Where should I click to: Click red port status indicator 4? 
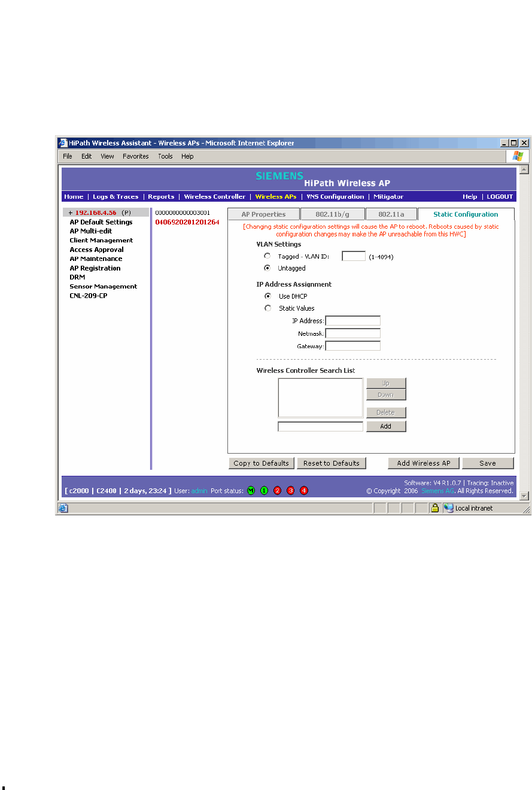pyautogui.click(x=303, y=491)
